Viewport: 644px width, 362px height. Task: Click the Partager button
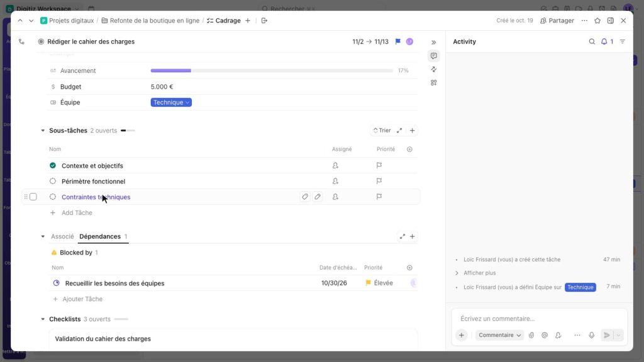[x=557, y=21]
